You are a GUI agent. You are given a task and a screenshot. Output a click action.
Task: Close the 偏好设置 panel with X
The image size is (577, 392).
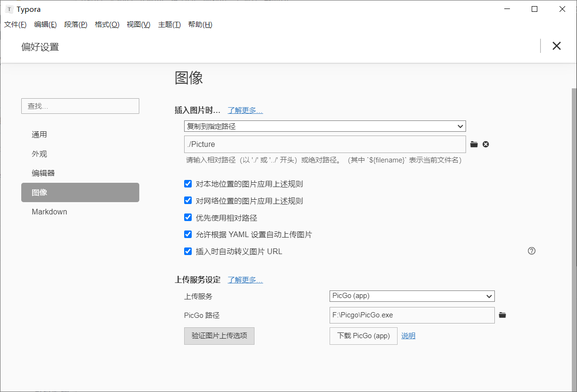(557, 46)
